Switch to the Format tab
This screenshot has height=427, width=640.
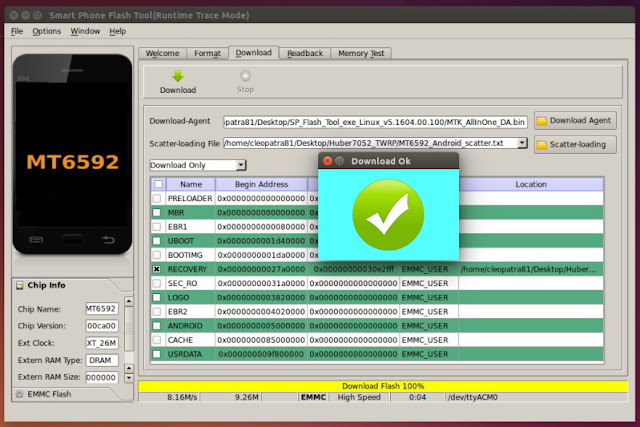pos(207,53)
